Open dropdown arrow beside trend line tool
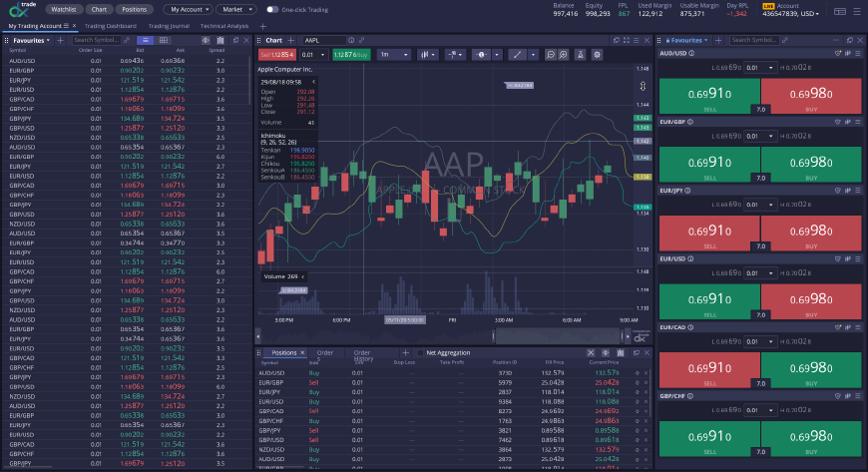 533,55
